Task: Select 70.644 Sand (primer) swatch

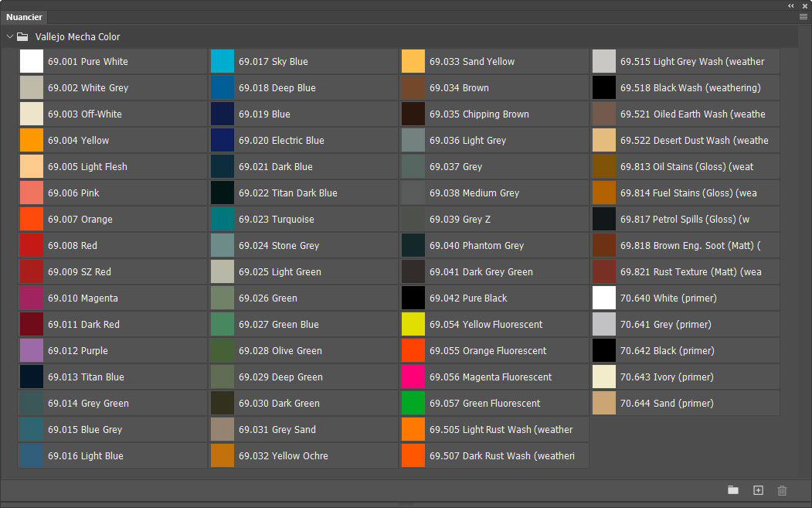Action: (604, 404)
